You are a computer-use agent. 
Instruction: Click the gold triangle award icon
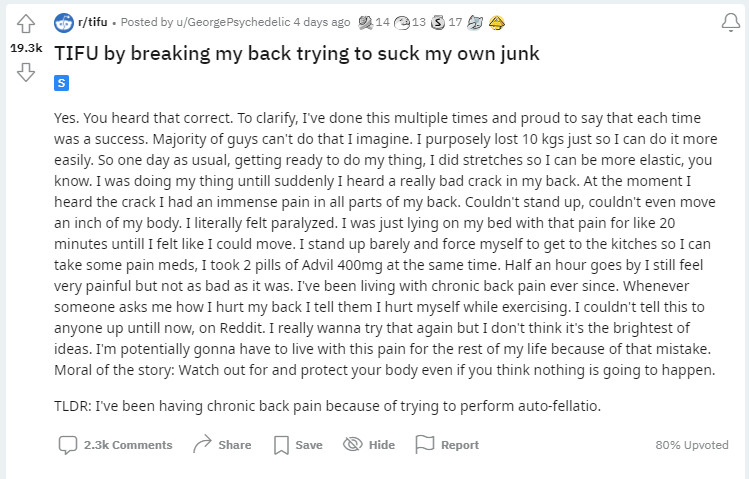pos(497,22)
